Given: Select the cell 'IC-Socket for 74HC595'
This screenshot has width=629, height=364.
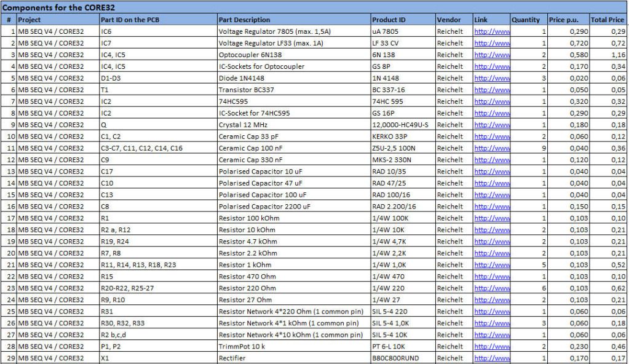Looking at the screenshot, I should 294,113.
